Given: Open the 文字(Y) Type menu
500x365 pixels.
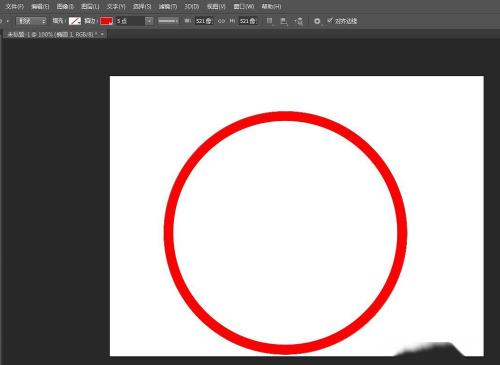Looking at the screenshot, I should 116,6.
